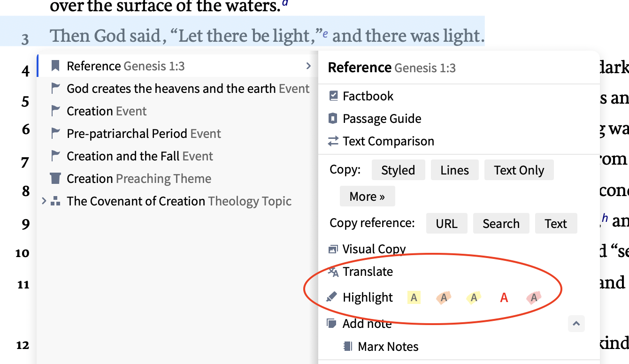Click the Creation Preaching Theme icon

point(55,178)
